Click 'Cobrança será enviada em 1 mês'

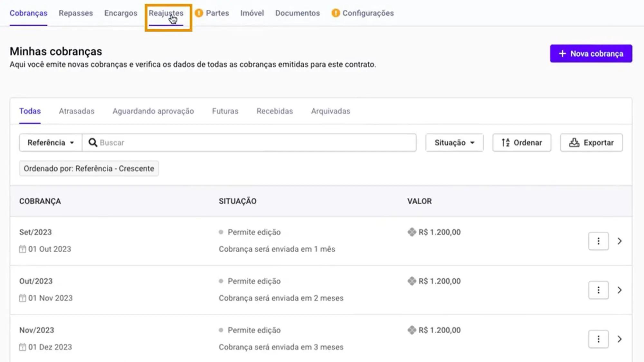click(277, 249)
